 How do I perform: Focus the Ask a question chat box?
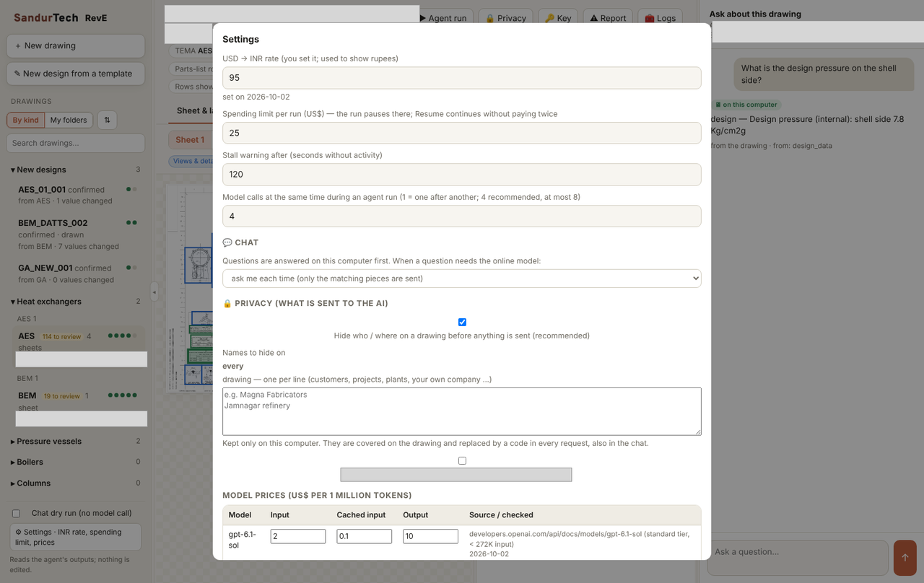point(798,558)
